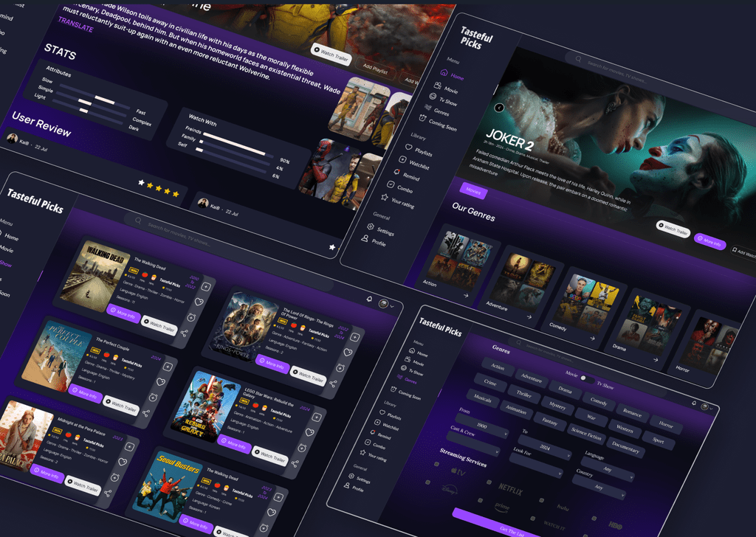Click the TRANSLATE link on the Deadpool screen

(76, 24)
